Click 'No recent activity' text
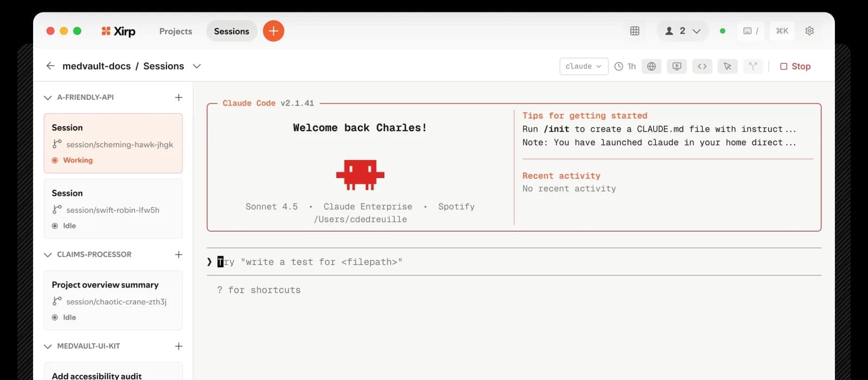 coord(569,188)
